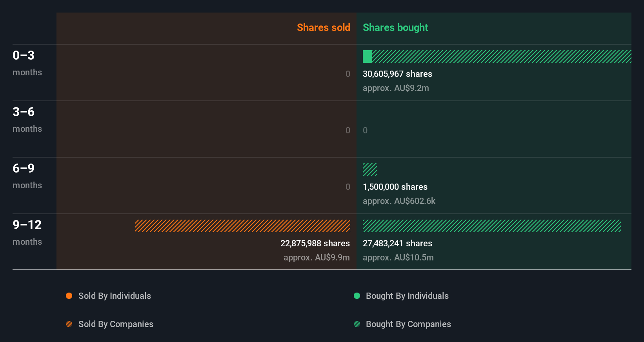
Task: Click the sold zero value in 0–3 months
Action: click(x=348, y=74)
